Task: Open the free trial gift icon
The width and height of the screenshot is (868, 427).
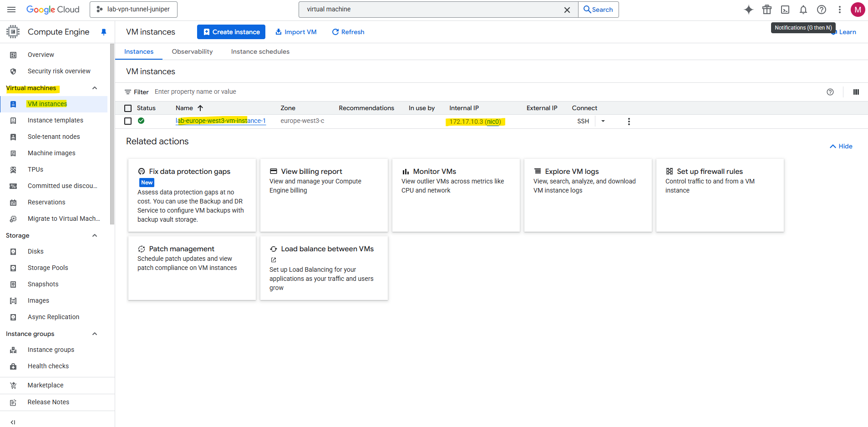Action: coord(767,10)
